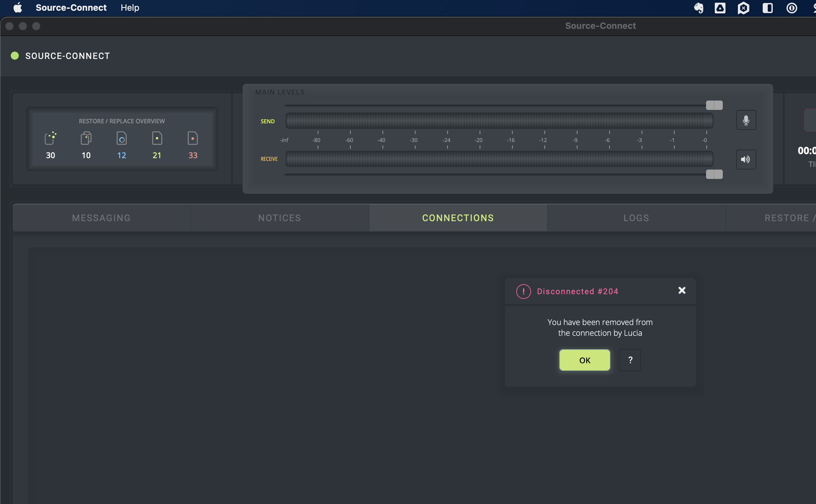This screenshot has height=504, width=816.
Task: Select the blue circle file icon labeled 12
Action: point(121,138)
